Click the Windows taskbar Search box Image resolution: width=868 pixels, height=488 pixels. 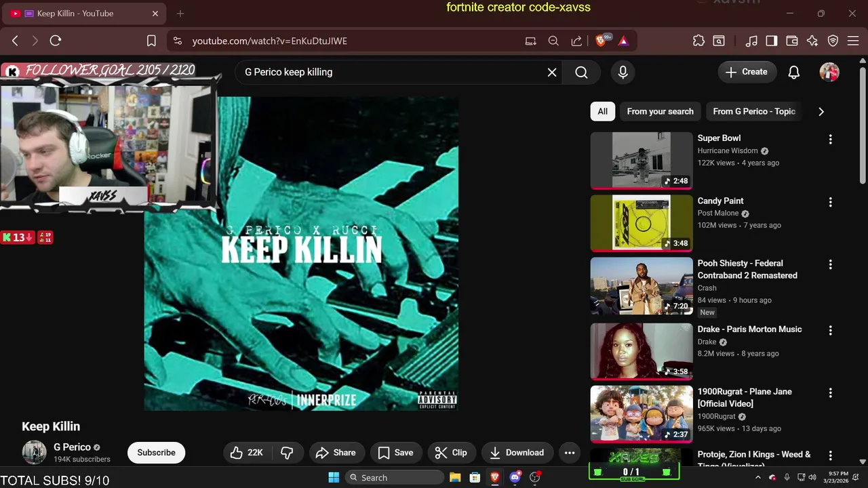[394, 477]
